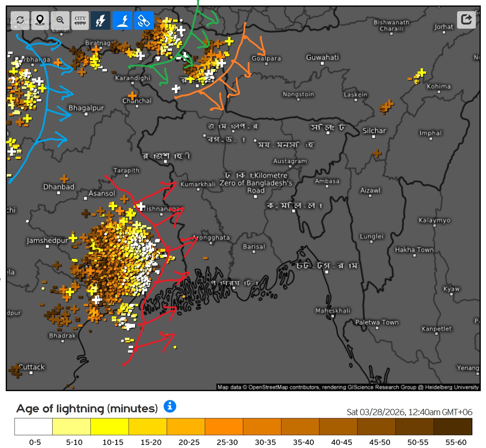Click the refresh map icon
Image resolution: width=486 pixels, height=448 pixels.
(20, 20)
